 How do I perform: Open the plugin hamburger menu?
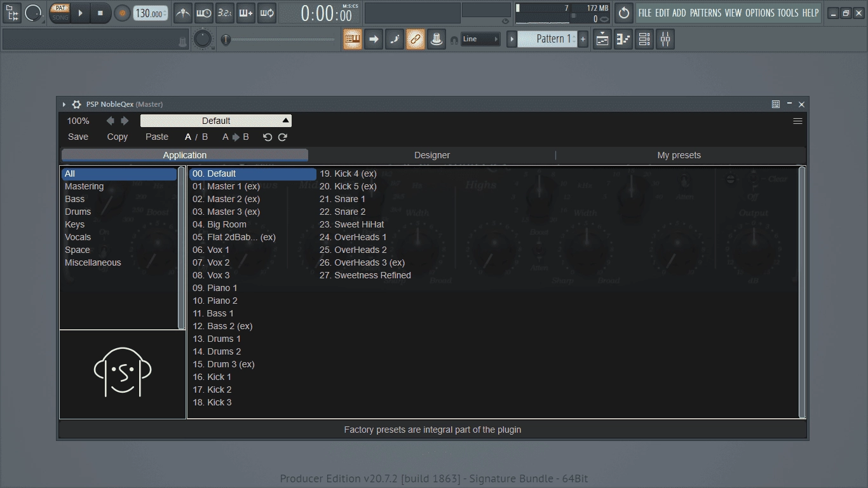click(x=797, y=121)
